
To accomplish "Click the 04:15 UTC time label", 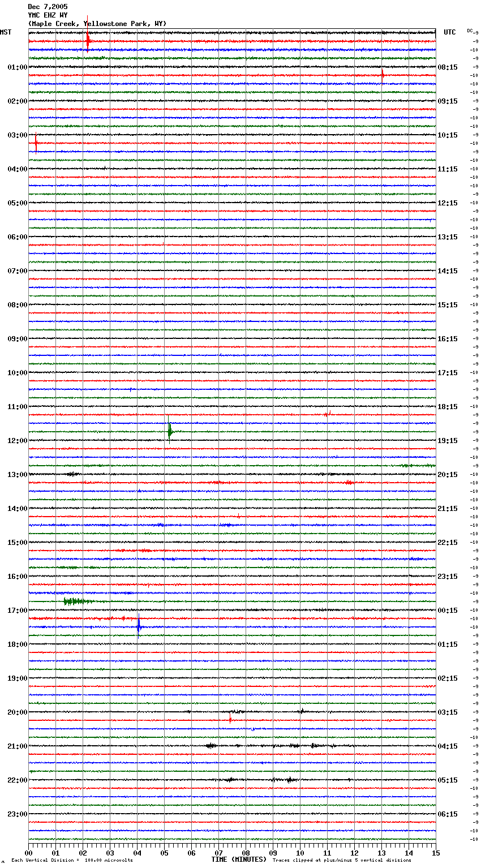I will [x=448, y=746].
